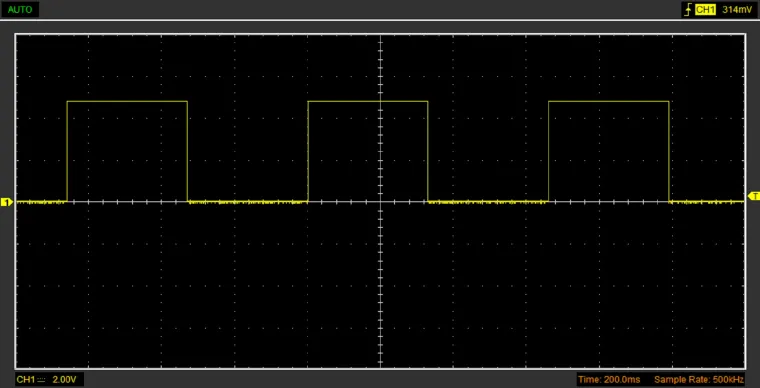This screenshot has width=760, height=388.
Task: Toggle the DC coupling symbol beside CH1
Action: [40, 379]
